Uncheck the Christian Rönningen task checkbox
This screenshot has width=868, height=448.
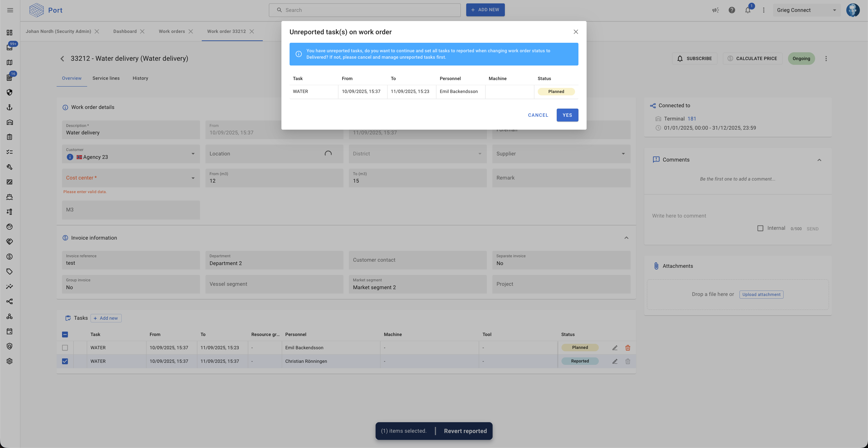pyautogui.click(x=65, y=361)
